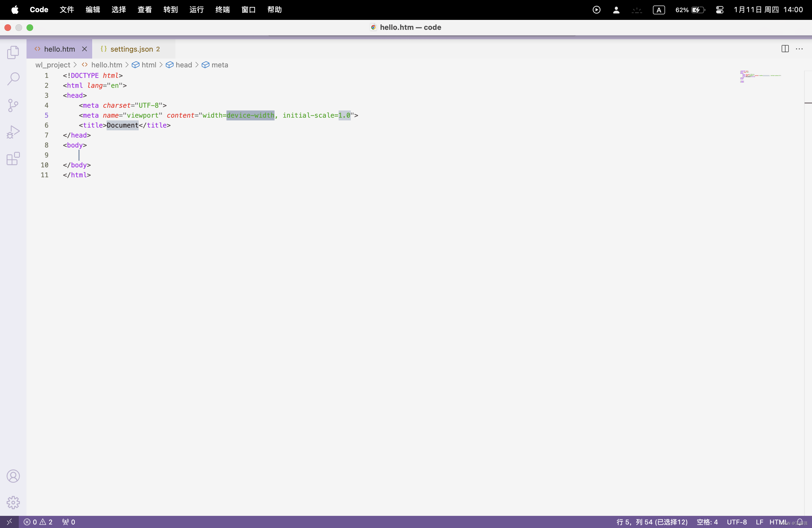
Task: Open the Run and Debug view
Action: pyautogui.click(x=13, y=132)
